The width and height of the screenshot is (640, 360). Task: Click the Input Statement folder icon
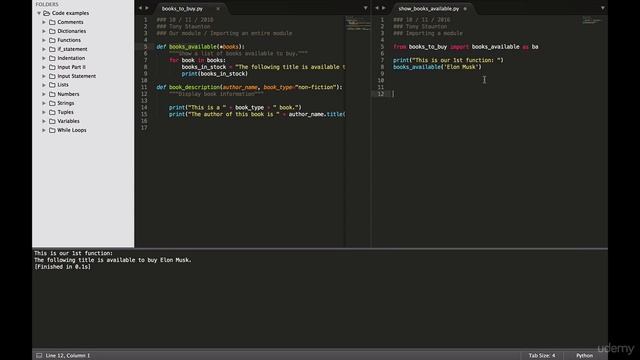pyautogui.click(x=52, y=76)
